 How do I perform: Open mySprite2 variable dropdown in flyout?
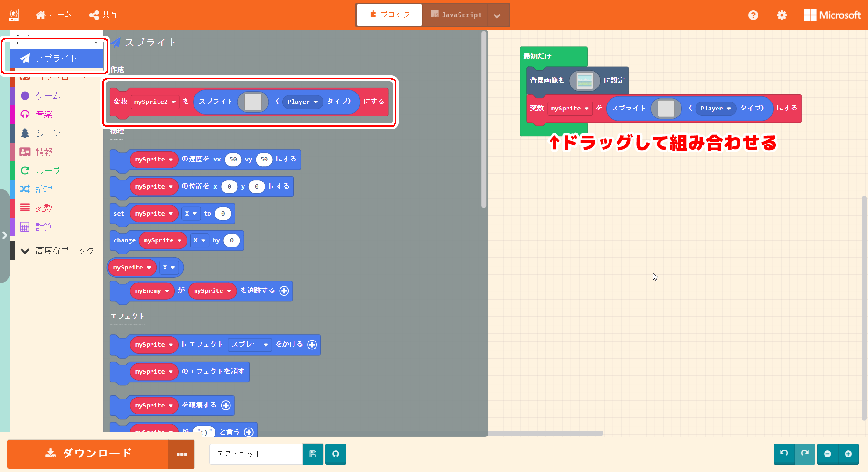[x=155, y=102]
